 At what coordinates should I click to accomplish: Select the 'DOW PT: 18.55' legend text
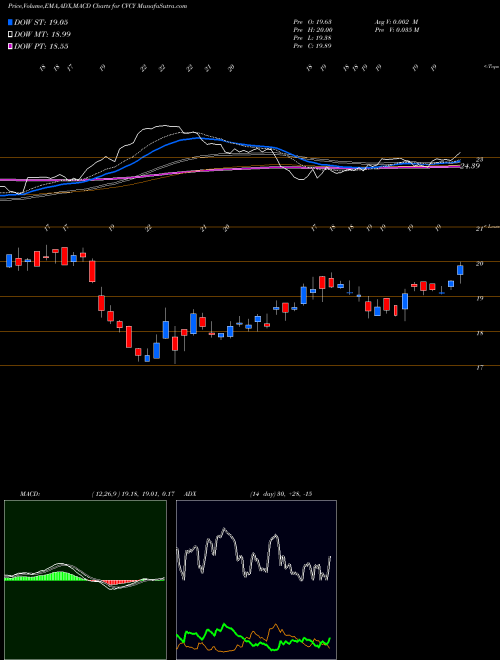coord(41,46)
